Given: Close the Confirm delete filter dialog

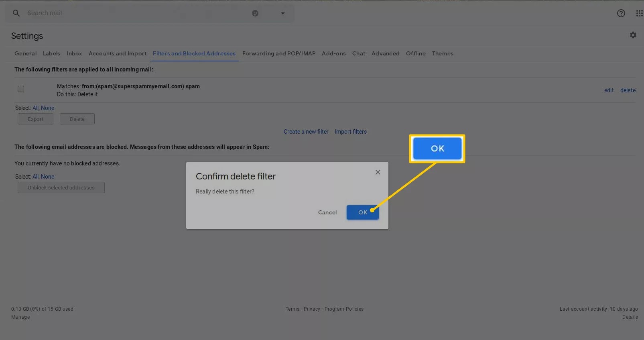Looking at the screenshot, I should tap(378, 172).
